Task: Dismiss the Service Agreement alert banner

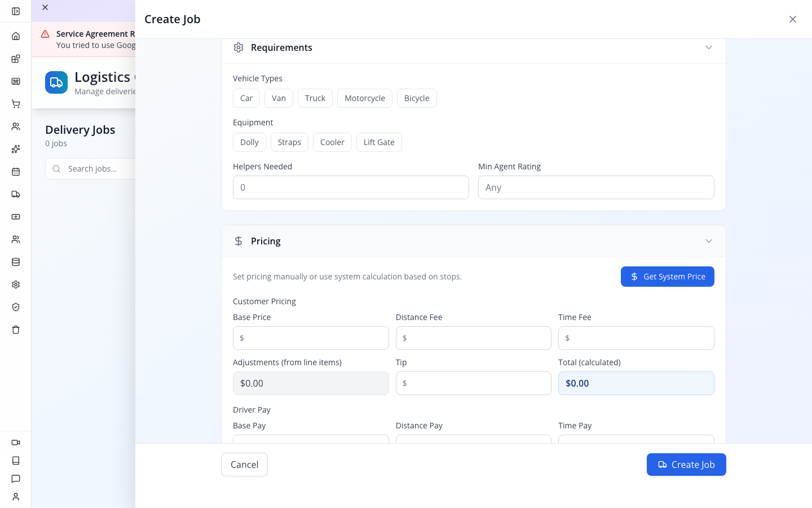Action: [x=45, y=7]
